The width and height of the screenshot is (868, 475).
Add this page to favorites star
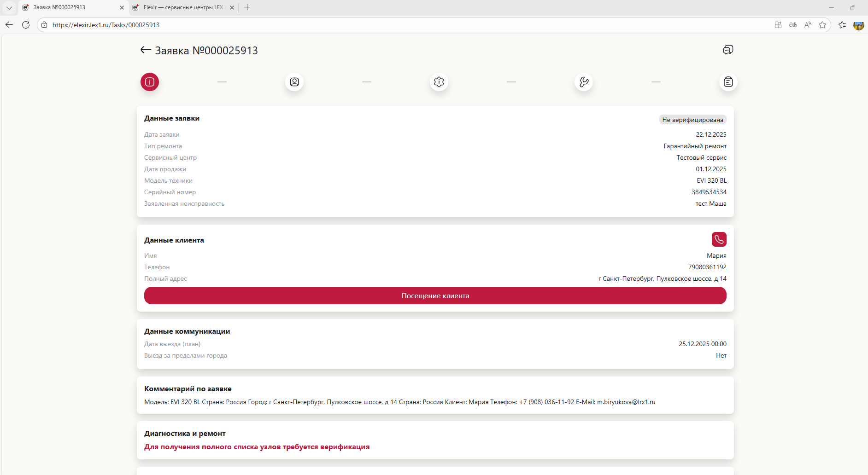coord(822,25)
